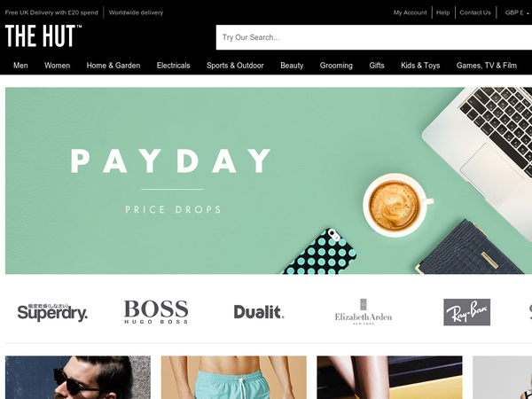Open the Women menu
This screenshot has height=399, width=532.
point(58,66)
